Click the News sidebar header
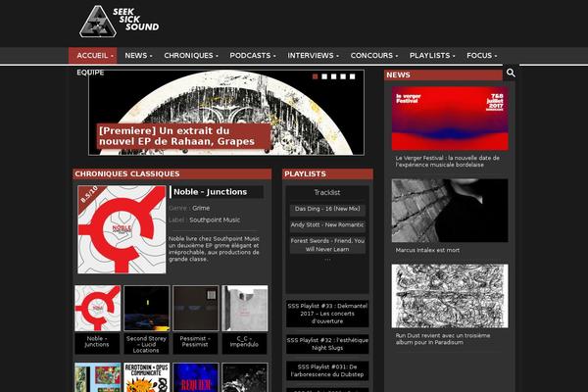 click(443, 74)
